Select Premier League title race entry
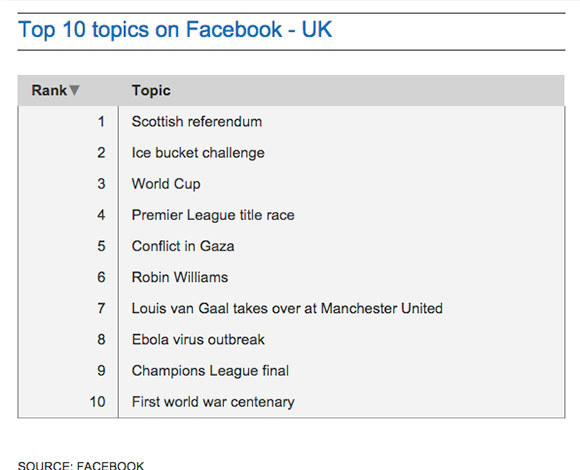The image size is (580, 470). pos(213,215)
